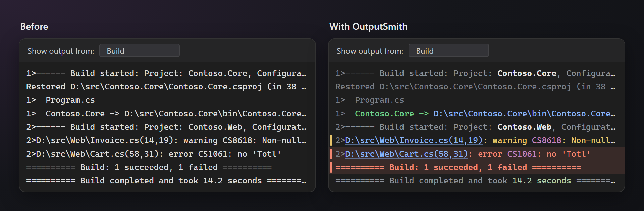Screen dimensions: 644x211
Task: Select Contoso.Core 'Build started' line in Before panel
Action: tap(166, 73)
